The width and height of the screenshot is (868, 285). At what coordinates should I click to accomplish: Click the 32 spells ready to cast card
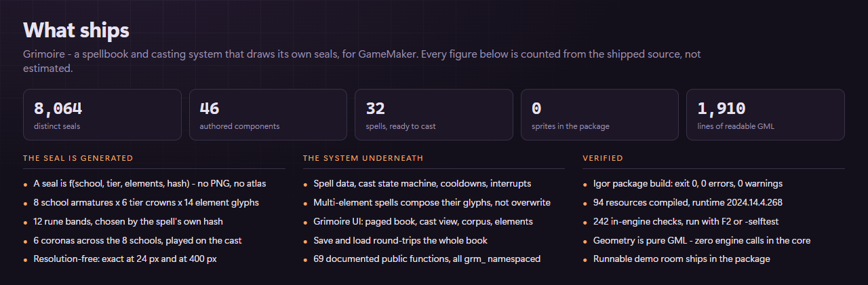click(434, 115)
